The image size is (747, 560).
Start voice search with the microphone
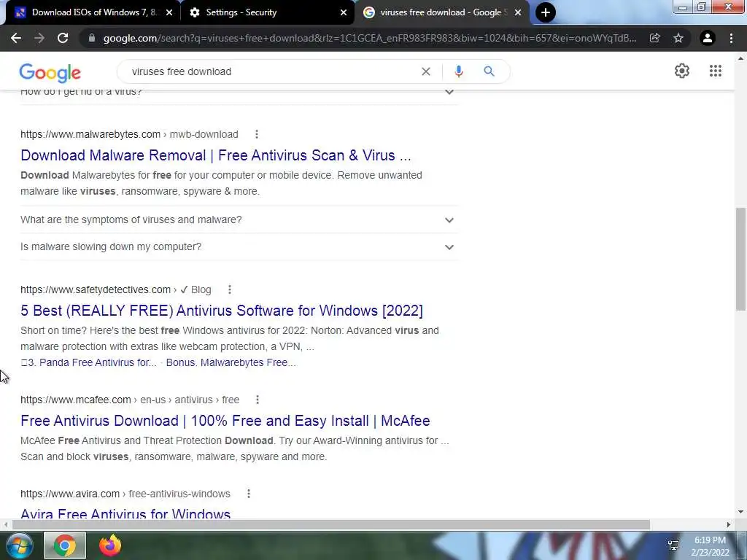tap(458, 71)
